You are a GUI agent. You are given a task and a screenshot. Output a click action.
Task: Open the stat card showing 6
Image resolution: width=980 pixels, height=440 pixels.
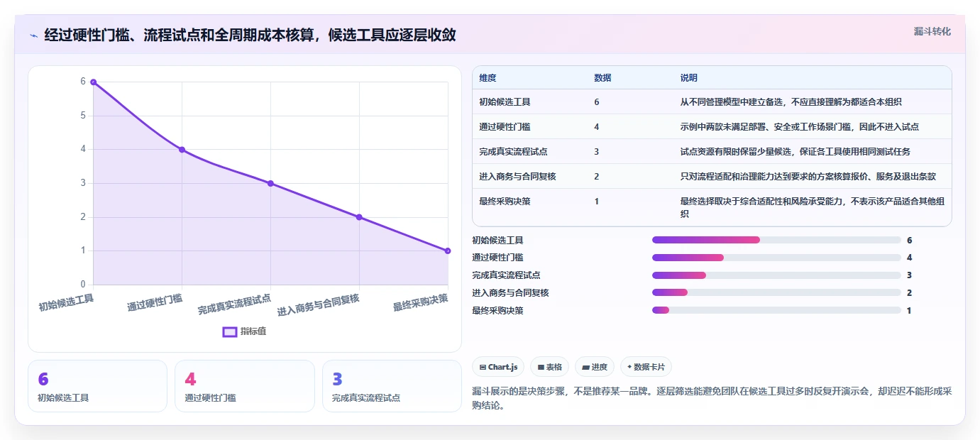coord(97,386)
